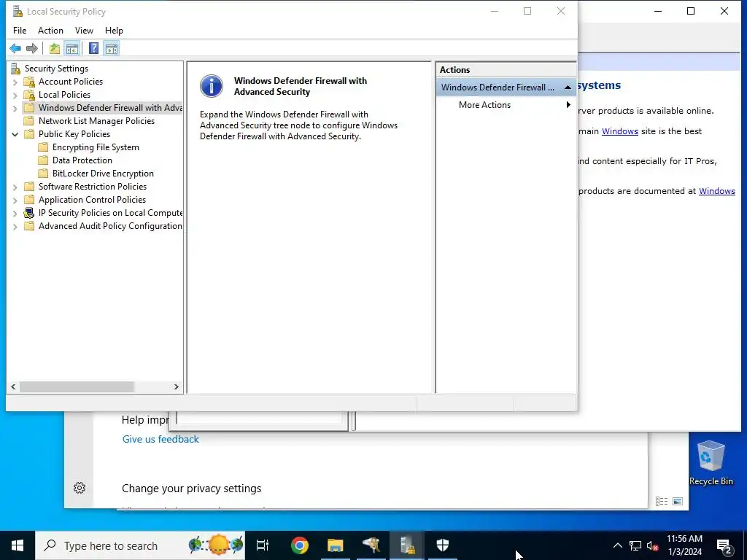Click the large icons view button in background window
The width and height of the screenshot is (747, 560).
[678, 501]
